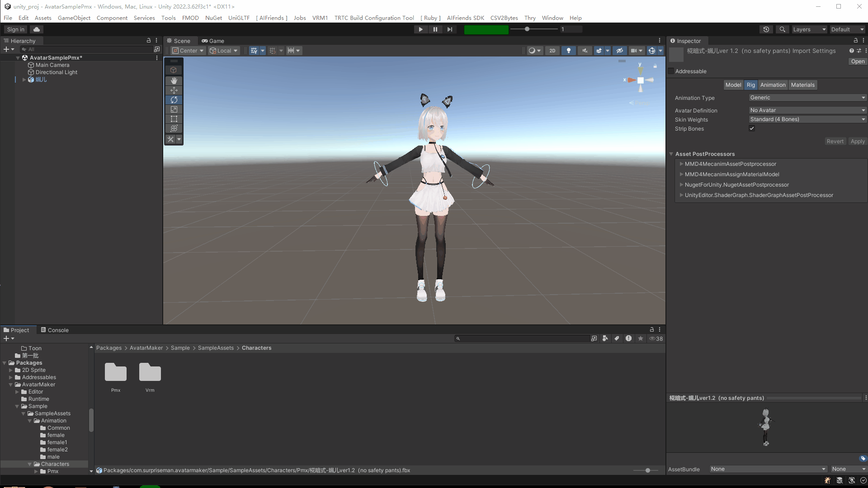Screen dimensions: 868x488
Task: Click the Play button
Action: [420, 29]
